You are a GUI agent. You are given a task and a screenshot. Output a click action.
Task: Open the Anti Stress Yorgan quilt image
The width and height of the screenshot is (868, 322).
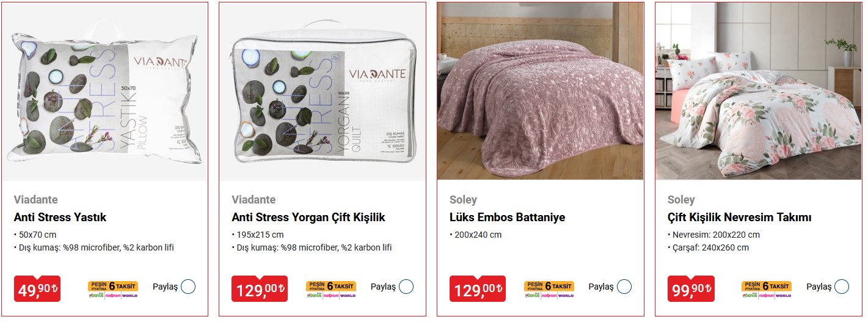[323, 92]
